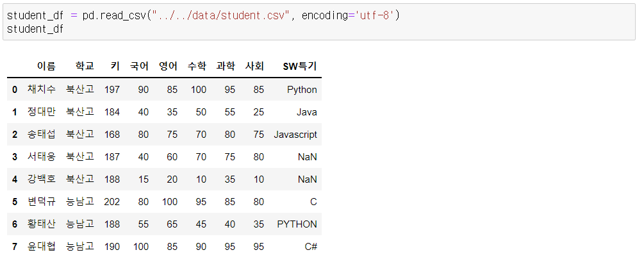Click height value 187 in 서태웅's row
The height and width of the screenshot is (266, 644).
pyautogui.click(x=112, y=156)
